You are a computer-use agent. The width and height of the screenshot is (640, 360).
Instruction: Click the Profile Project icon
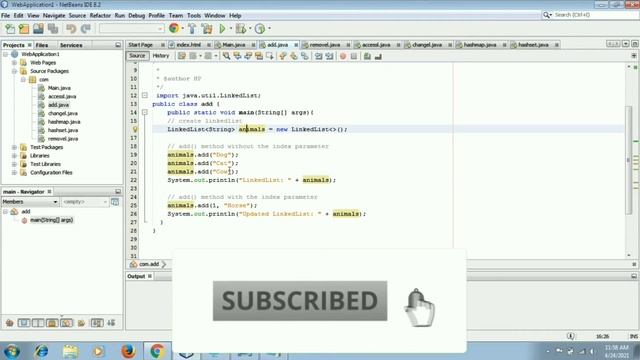[260, 29]
